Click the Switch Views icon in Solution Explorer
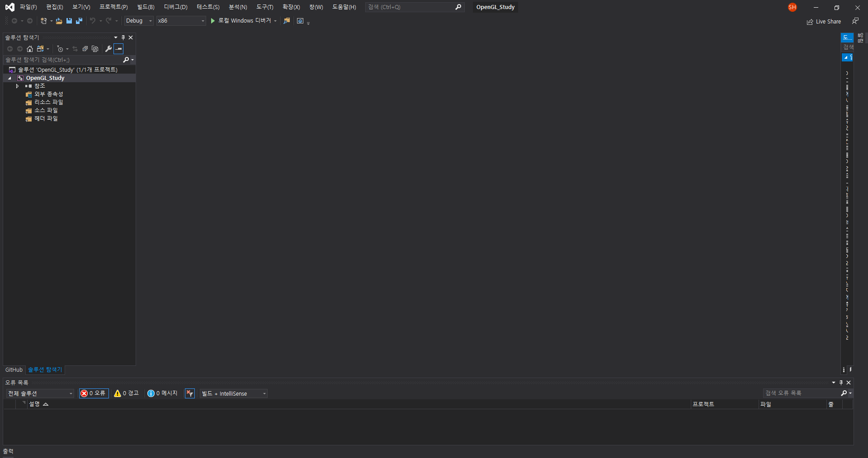This screenshot has width=868, height=458. pos(40,49)
